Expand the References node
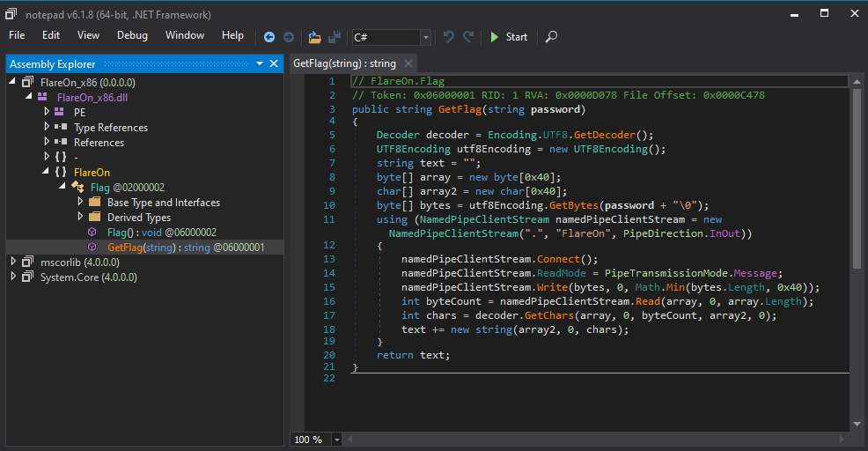This screenshot has width=868, height=451. pos(47,141)
